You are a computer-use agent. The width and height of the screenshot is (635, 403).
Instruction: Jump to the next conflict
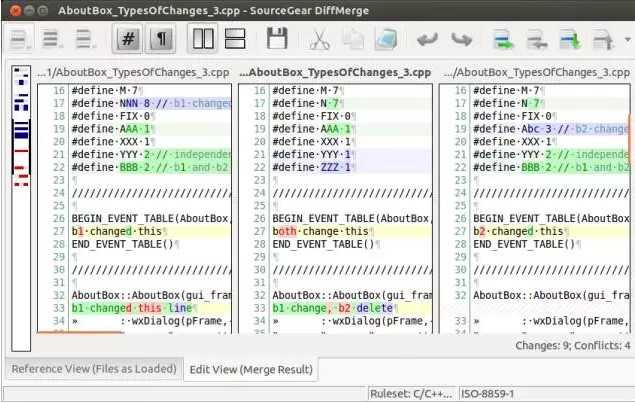click(x=570, y=40)
